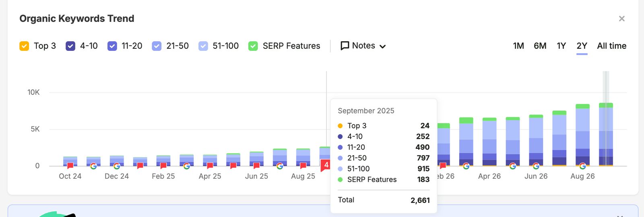Click the chevron next to Notes
This screenshot has height=217, width=644.
[x=383, y=46]
